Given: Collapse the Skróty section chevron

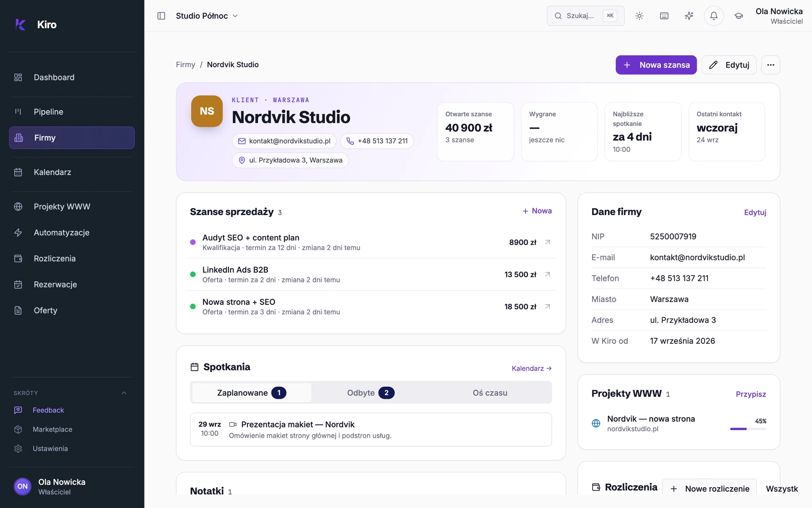Looking at the screenshot, I should coord(124,393).
